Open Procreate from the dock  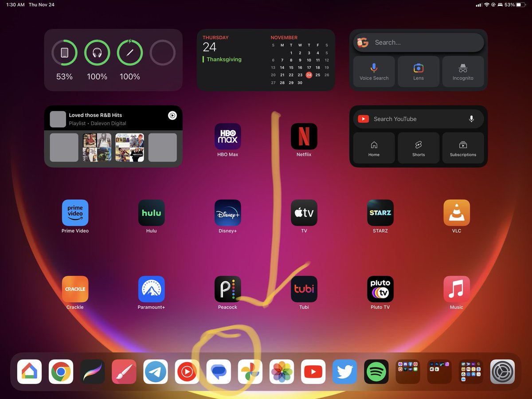pyautogui.click(x=93, y=372)
